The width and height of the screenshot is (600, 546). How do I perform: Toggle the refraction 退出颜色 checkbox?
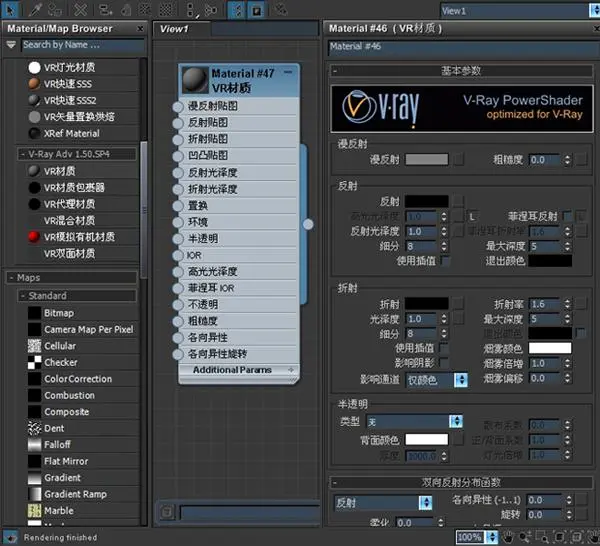click(x=581, y=333)
